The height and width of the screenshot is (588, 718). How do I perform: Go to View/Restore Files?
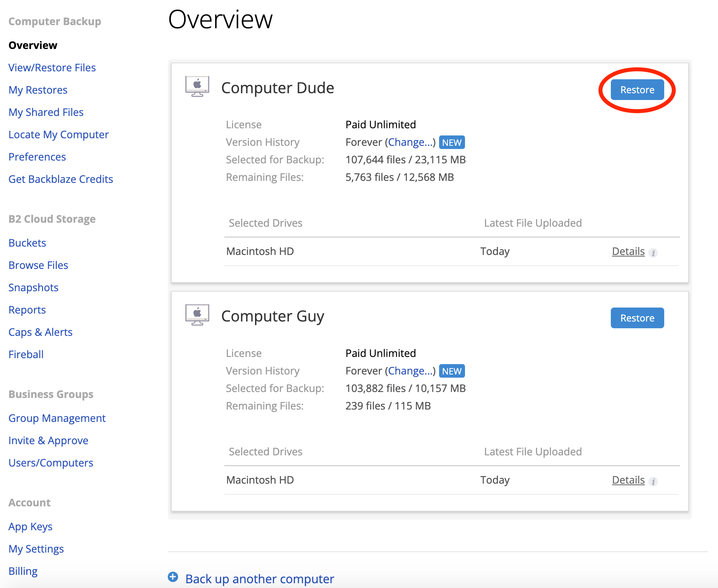pos(52,68)
